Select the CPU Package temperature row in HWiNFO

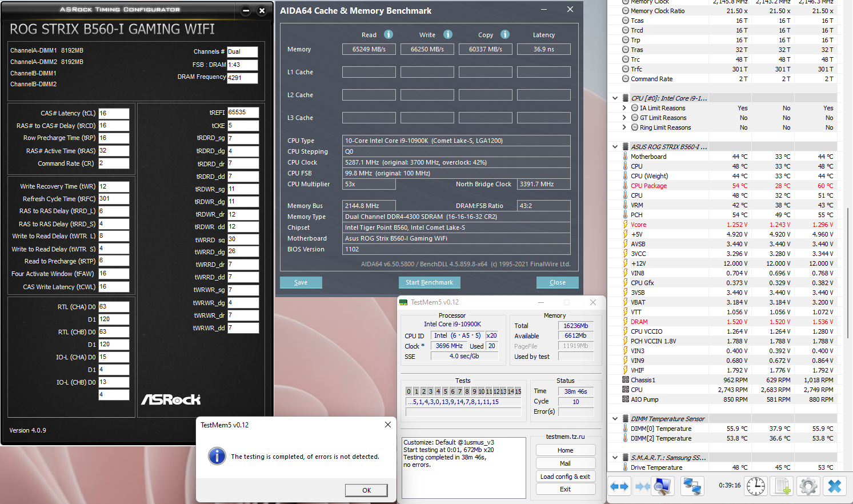tap(730, 186)
